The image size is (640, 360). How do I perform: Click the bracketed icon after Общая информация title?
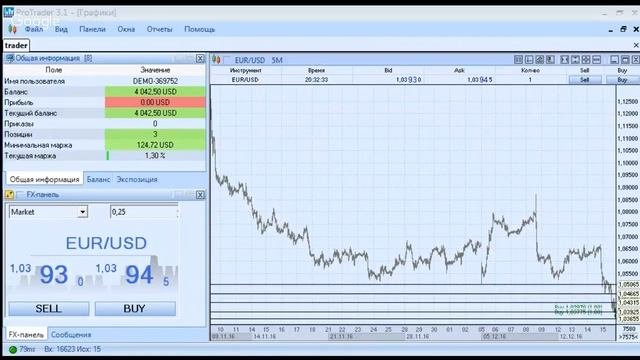coord(88,58)
